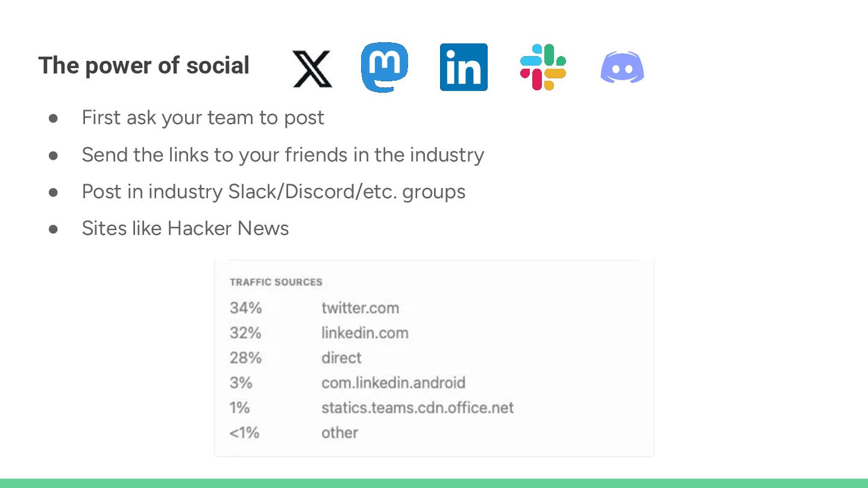This screenshot has width=868, height=488.
Task: Click the 34% traffic percentage value
Action: tap(246, 308)
